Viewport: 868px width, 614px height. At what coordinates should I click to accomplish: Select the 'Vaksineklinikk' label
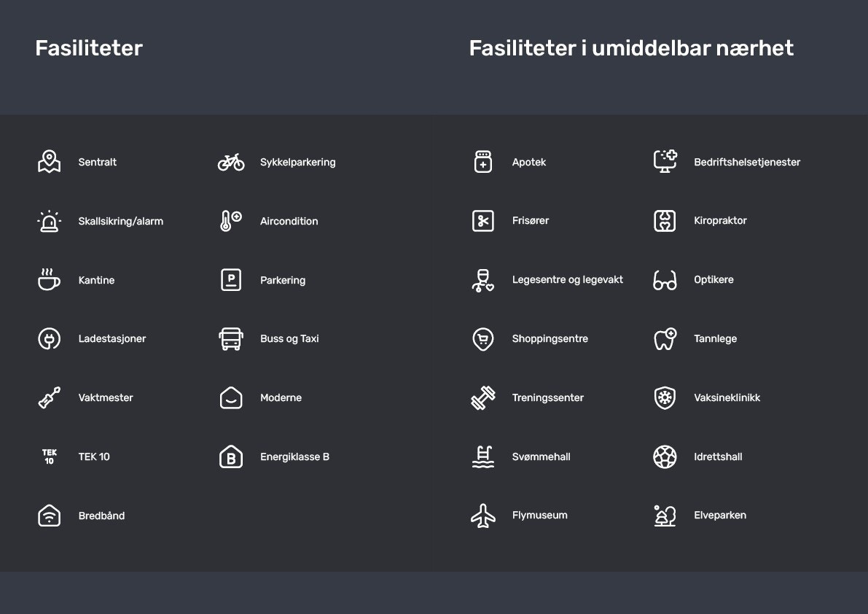pyautogui.click(x=727, y=397)
